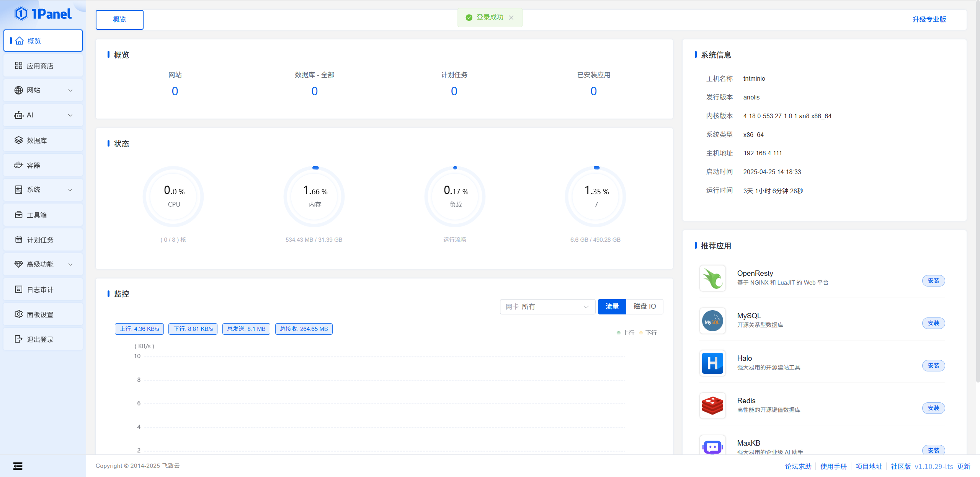The width and height of the screenshot is (980, 477).
Task: Click the 升级专业版 link
Action: [x=929, y=20]
